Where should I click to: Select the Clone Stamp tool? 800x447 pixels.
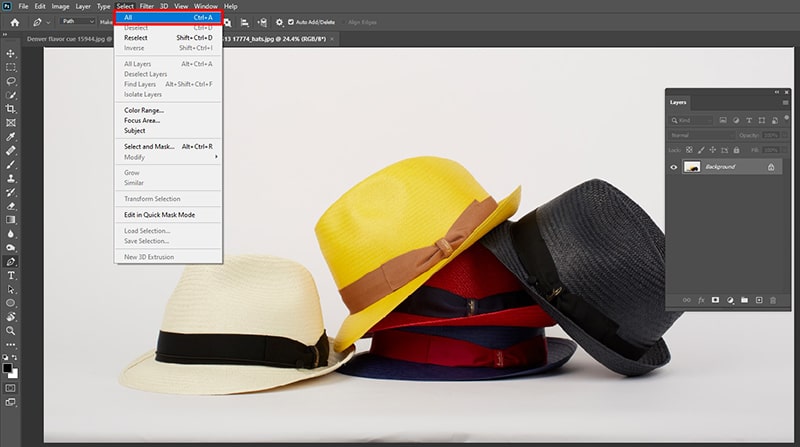tap(10, 179)
